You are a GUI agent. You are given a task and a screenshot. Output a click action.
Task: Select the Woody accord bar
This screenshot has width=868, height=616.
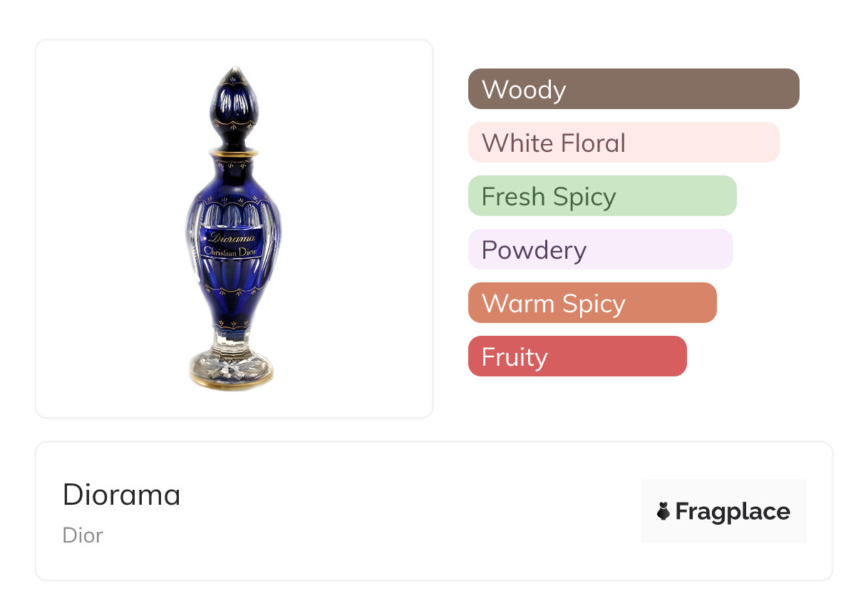633,89
